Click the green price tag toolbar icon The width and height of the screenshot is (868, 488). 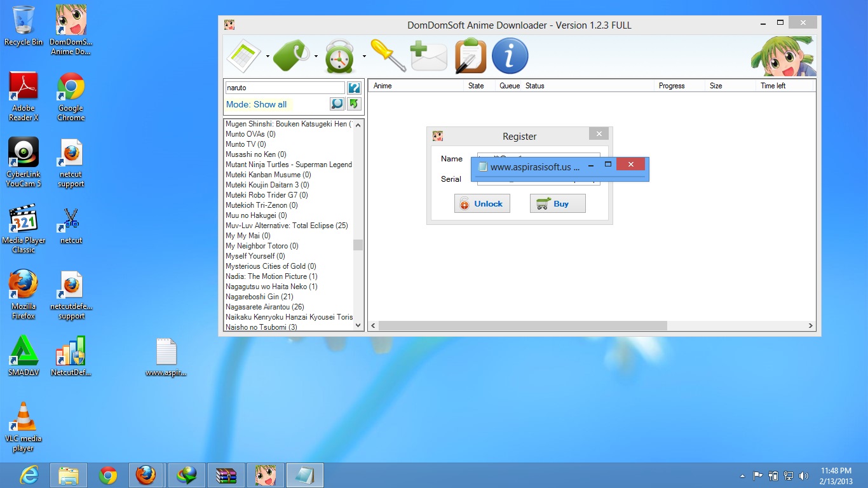292,56
